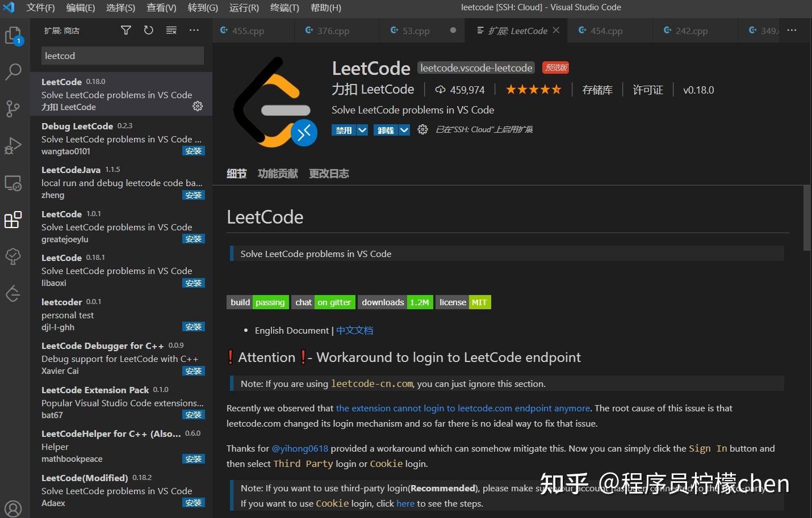Switch to the 更改日志 tab
This screenshot has height=518, width=812.
pyautogui.click(x=329, y=173)
